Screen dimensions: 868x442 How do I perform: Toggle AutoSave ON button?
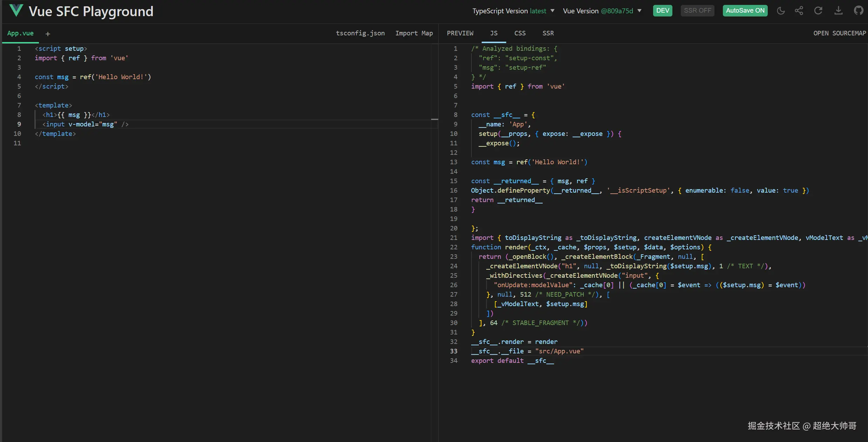[745, 11]
